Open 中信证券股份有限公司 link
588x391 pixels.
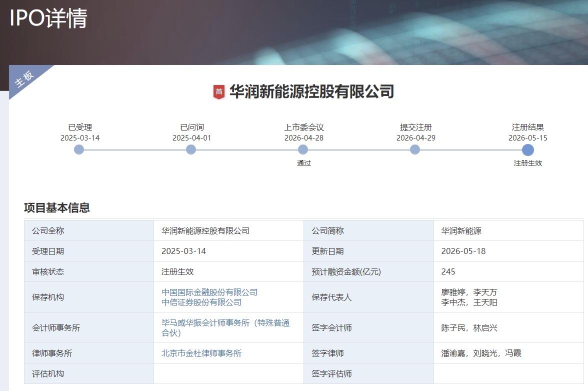(x=202, y=302)
